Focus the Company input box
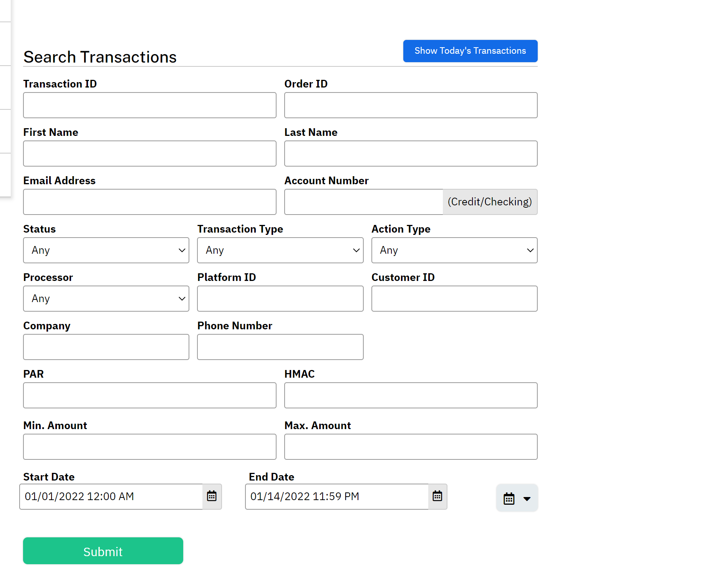Image resolution: width=724 pixels, height=588 pixels. 106,347
